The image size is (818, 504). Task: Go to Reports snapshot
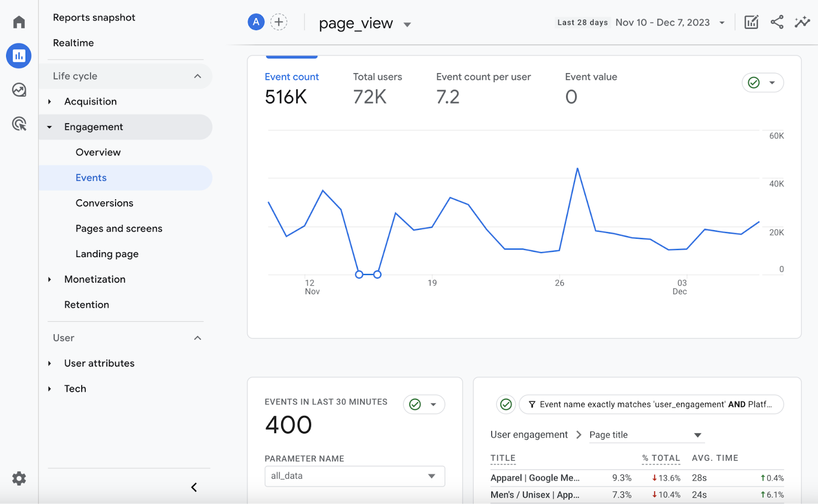click(x=94, y=17)
